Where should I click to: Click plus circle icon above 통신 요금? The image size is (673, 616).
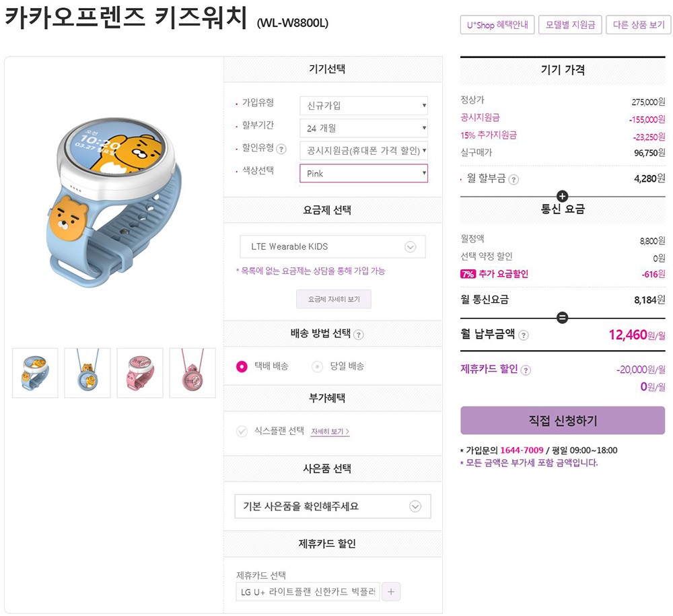tap(562, 196)
